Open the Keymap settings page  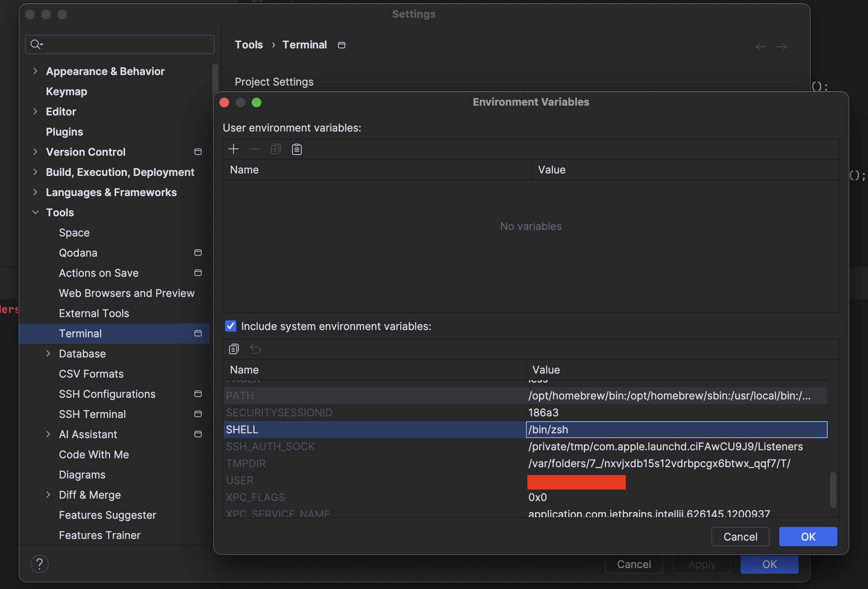(67, 92)
